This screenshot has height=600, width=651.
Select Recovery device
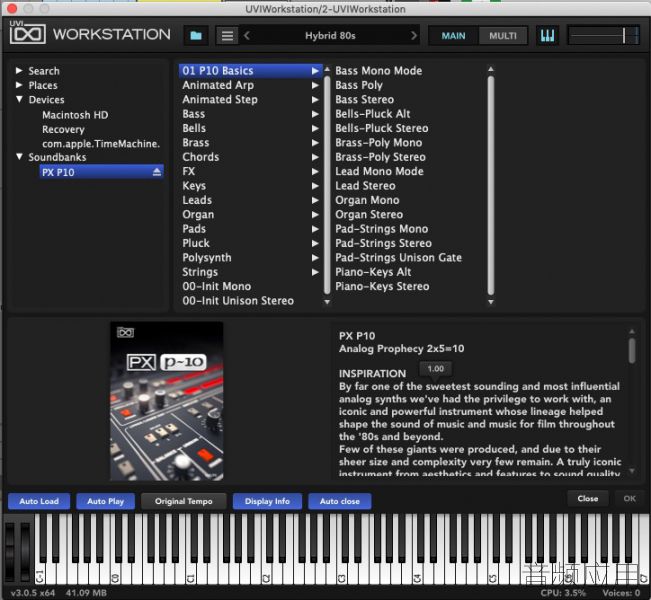tap(63, 129)
